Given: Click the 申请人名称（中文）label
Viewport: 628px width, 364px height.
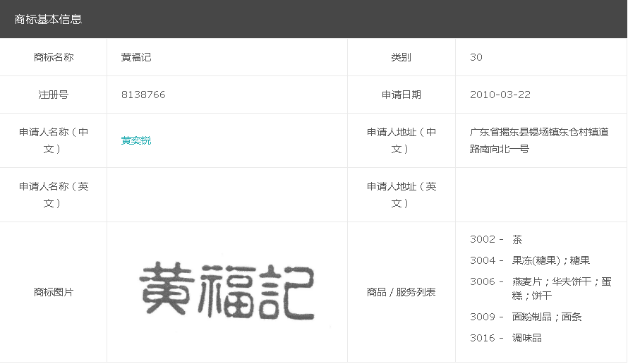Looking at the screenshot, I should (53, 140).
